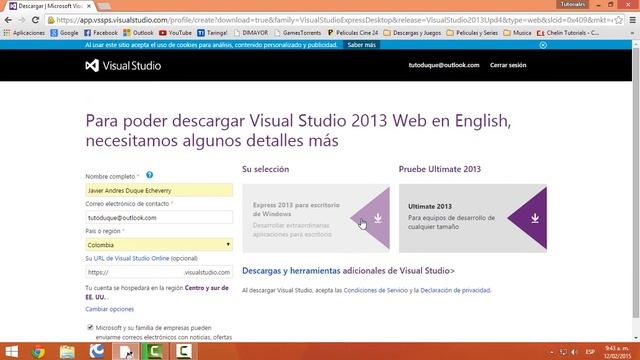Click Cerrar sesión
The height and width of the screenshot is (360, 640).
(x=508, y=65)
